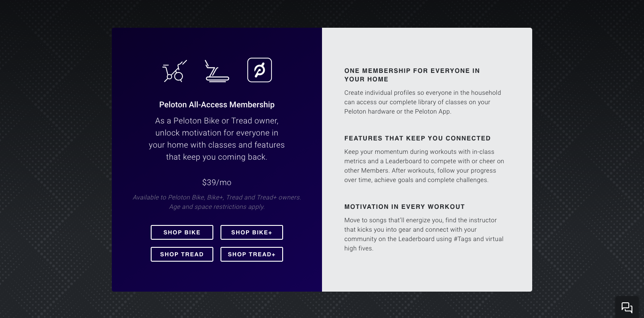Click the Bike, Bike+, Tread owners availability text
Image resolution: width=644 pixels, height=318 pixels.
point(217,197)
